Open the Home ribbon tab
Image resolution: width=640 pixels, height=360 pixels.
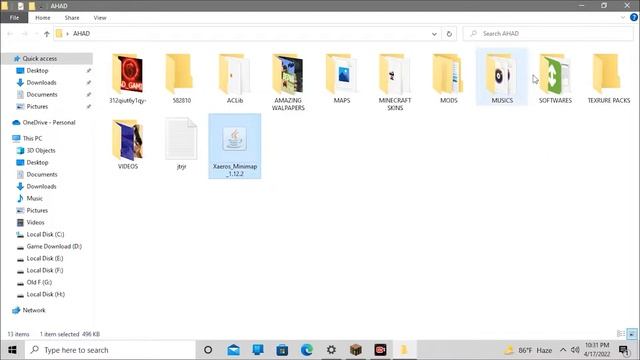pos(43,18)
